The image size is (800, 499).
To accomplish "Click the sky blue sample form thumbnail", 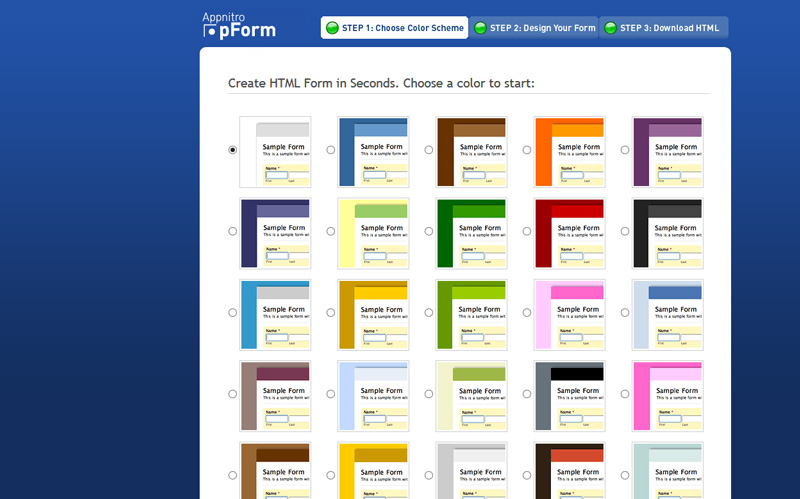I will click(275, 315).
